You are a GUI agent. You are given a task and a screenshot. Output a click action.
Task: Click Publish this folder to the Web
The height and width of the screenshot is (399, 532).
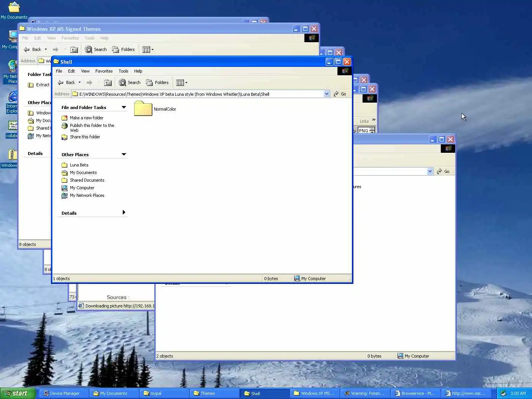tap(92, 128)
